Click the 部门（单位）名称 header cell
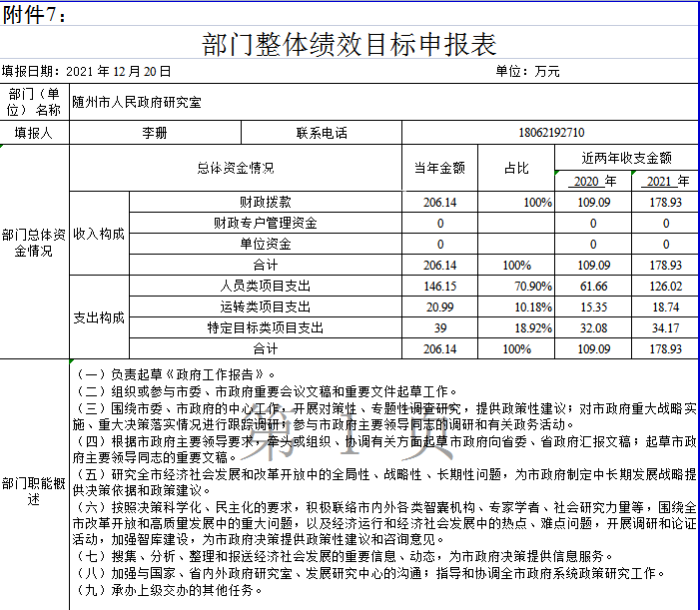 tap(34, 102)
